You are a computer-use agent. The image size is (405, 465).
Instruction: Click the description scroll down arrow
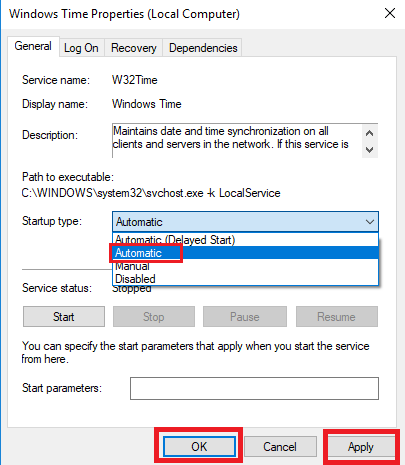[369, 150]
